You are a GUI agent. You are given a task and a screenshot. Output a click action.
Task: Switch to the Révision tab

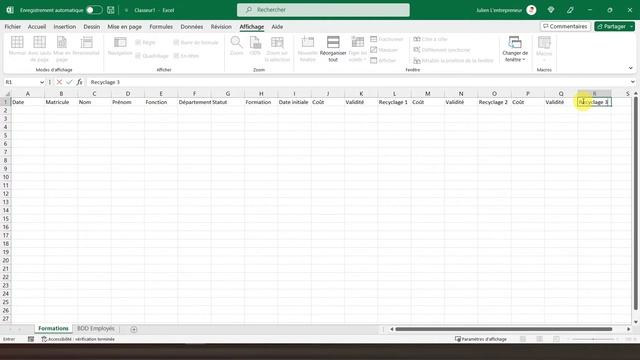coord(221,27)
